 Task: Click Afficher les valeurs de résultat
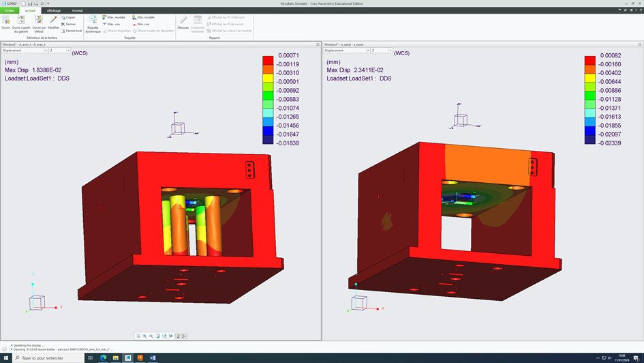229,31
